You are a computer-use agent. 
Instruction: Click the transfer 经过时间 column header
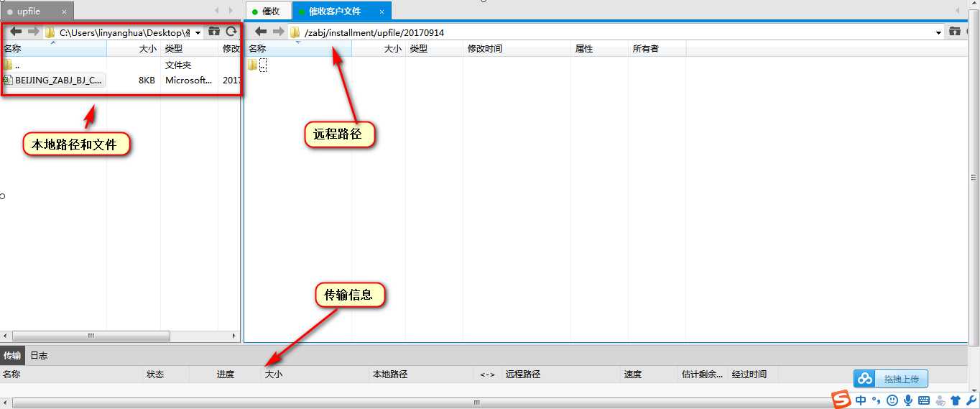(x=752, y=374)
